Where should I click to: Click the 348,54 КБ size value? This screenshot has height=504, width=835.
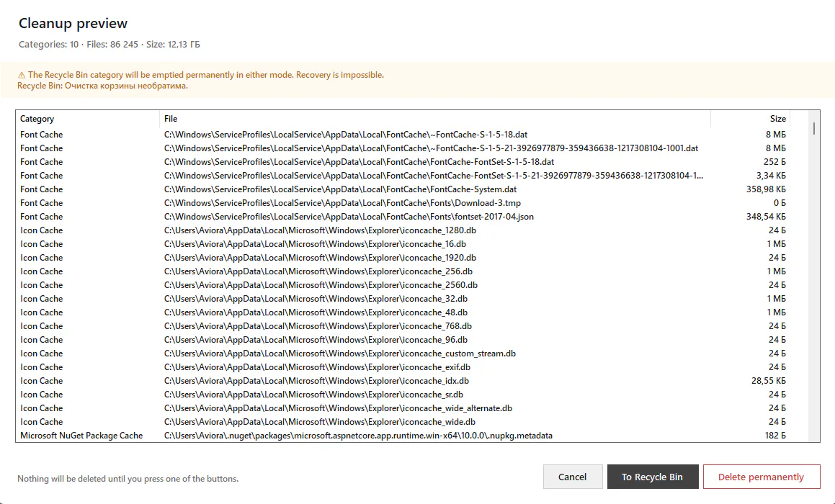pos(766,217)
